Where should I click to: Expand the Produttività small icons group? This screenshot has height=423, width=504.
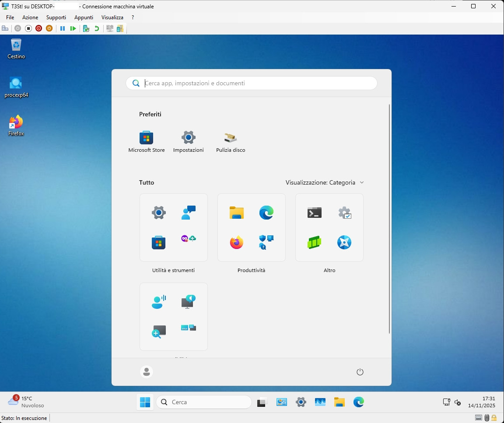[x=266, y=242]
